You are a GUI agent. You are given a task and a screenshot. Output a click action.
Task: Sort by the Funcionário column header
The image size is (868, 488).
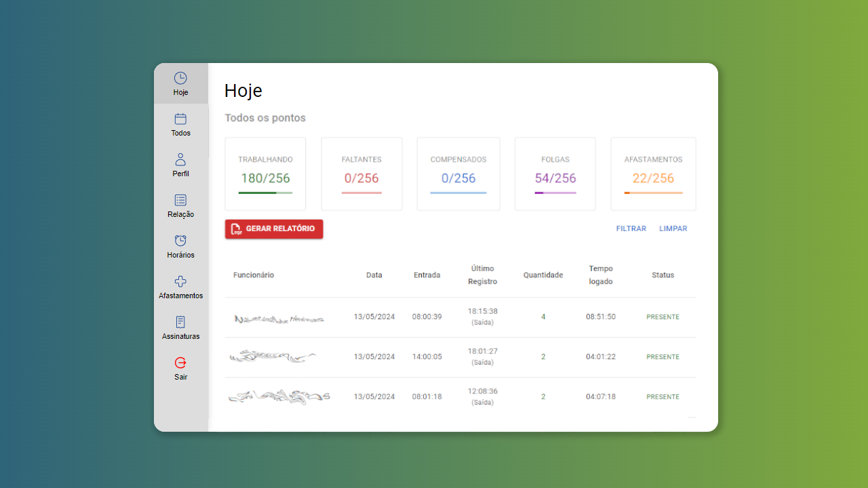tap(254, 275)
